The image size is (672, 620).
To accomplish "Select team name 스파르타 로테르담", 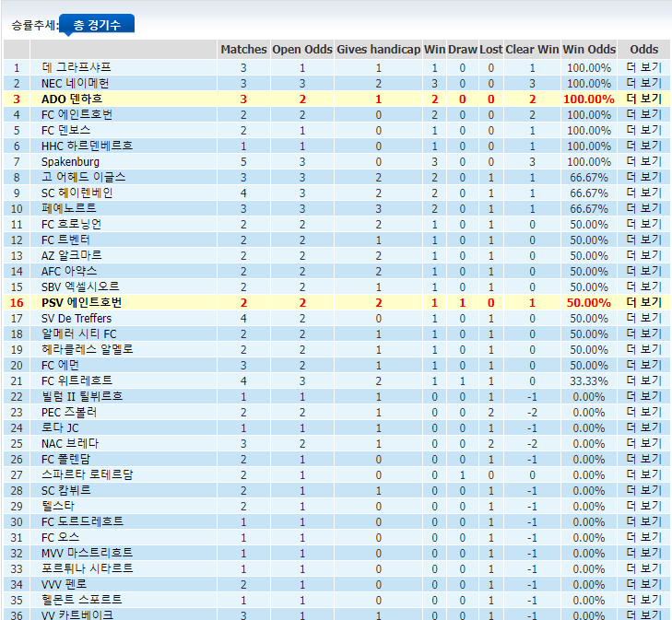I will point(88,474).
